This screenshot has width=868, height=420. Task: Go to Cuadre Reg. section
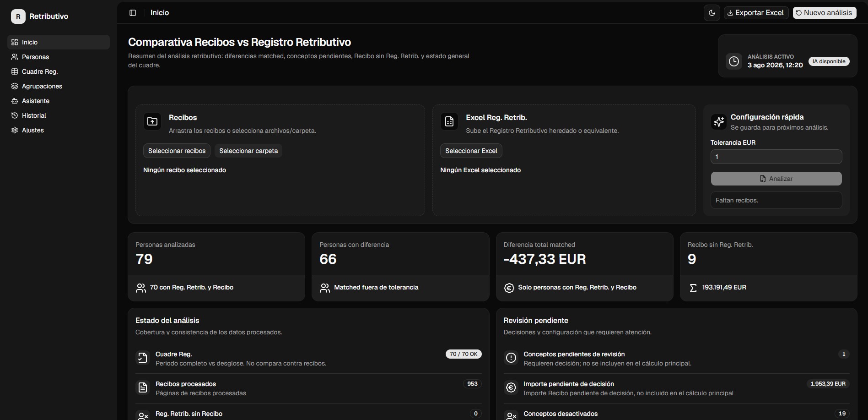[x=59, y=71]
